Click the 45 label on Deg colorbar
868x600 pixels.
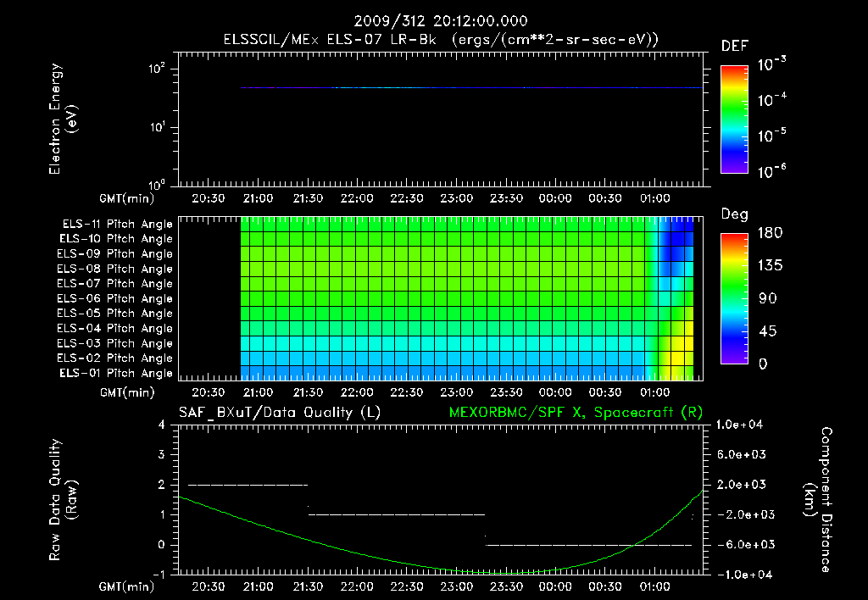tap(768, 331)
